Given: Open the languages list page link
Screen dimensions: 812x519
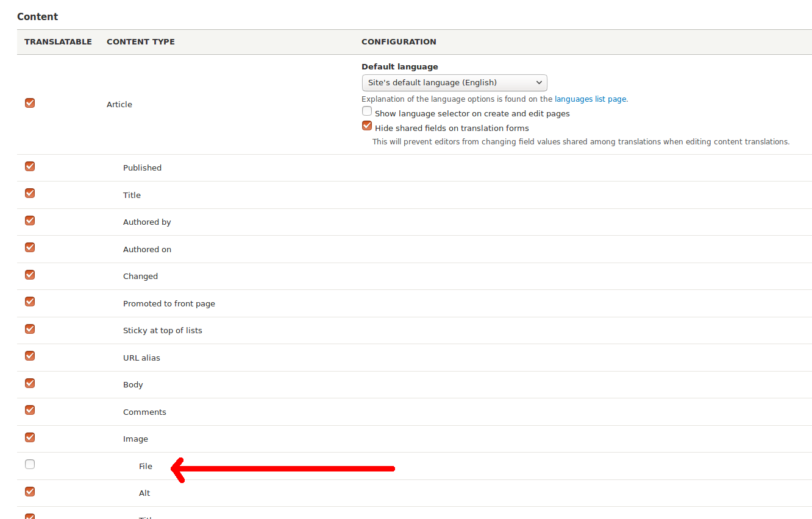Looking at the screenshot, I should coord(590,99).
